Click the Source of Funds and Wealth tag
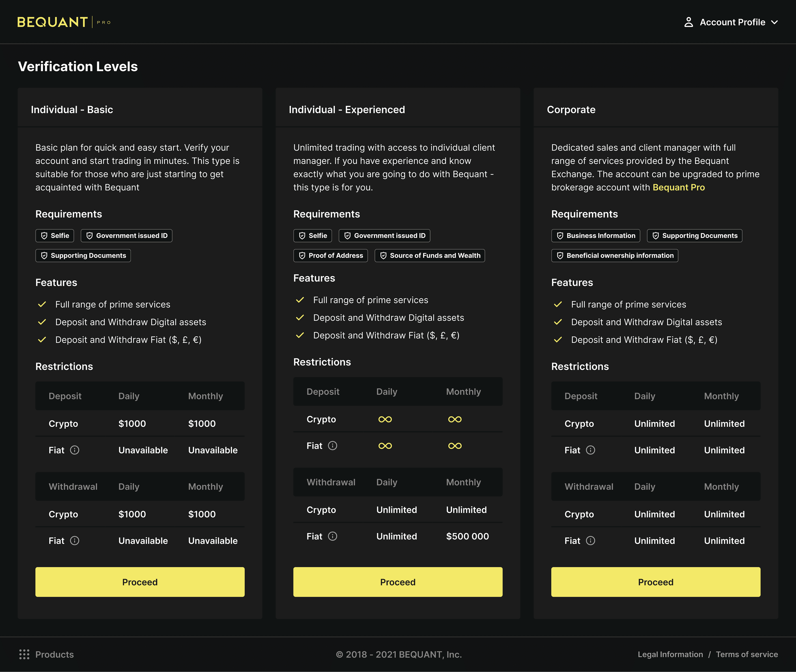Screen dimensions: 796x672 430,255
